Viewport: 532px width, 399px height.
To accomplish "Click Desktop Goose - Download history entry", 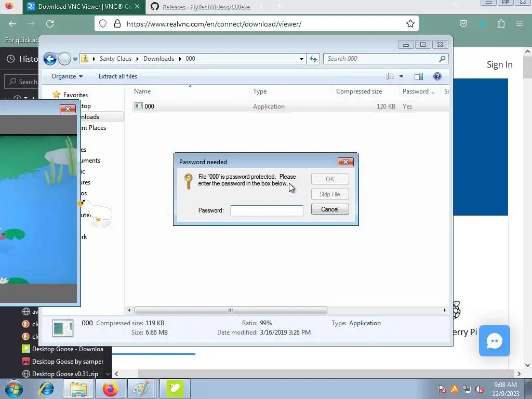I will 63,349.
